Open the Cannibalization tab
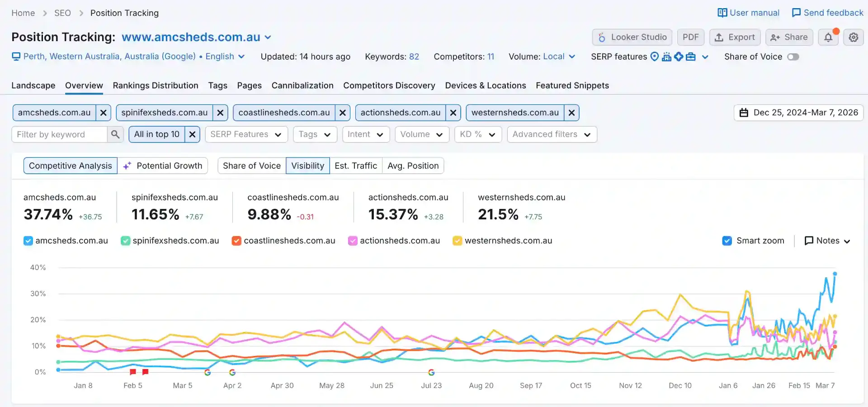This screenshot has width=868, height=407. pos(302,85)
